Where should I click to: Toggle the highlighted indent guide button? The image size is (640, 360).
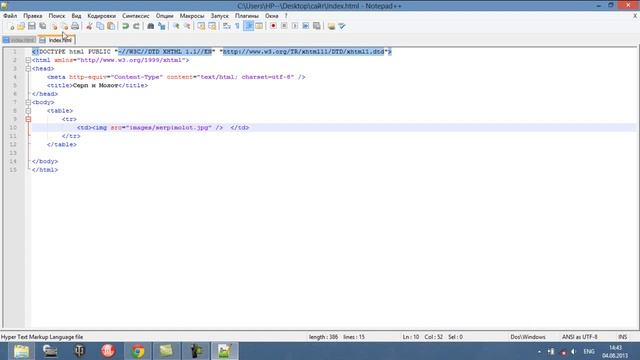(248, 26)
